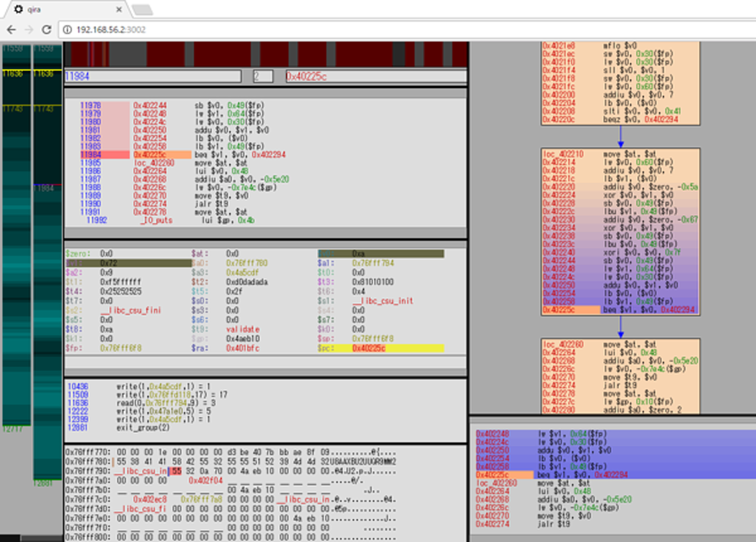Select the qira tab
Screen dimensions: 756x542
pos(64,9)
